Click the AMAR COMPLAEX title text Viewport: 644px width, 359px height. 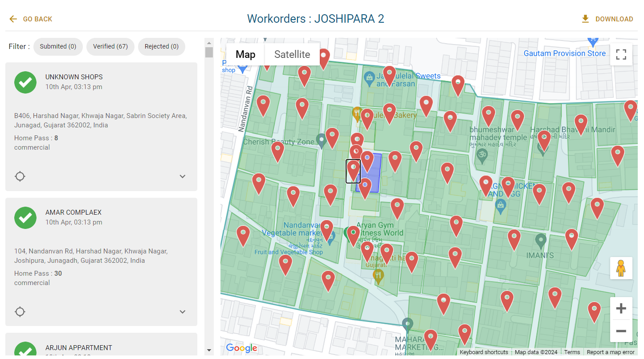coord(73,212)
